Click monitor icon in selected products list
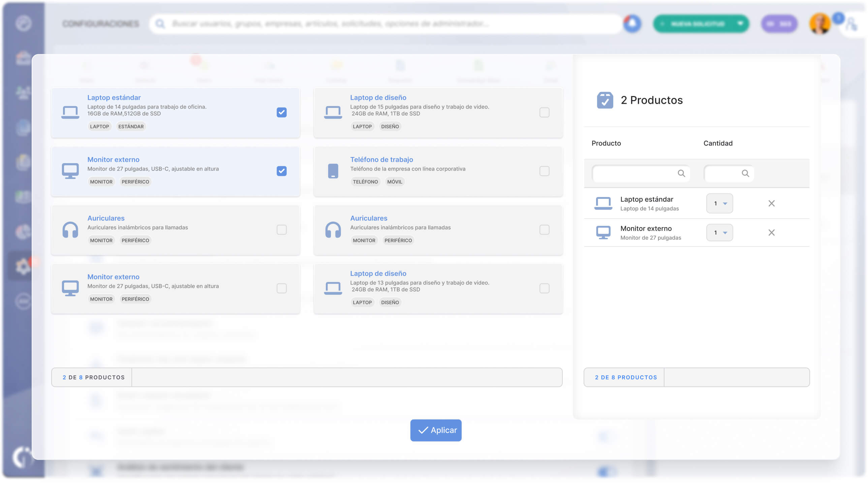Screen dimensions: 868x487 pos(603,233)
